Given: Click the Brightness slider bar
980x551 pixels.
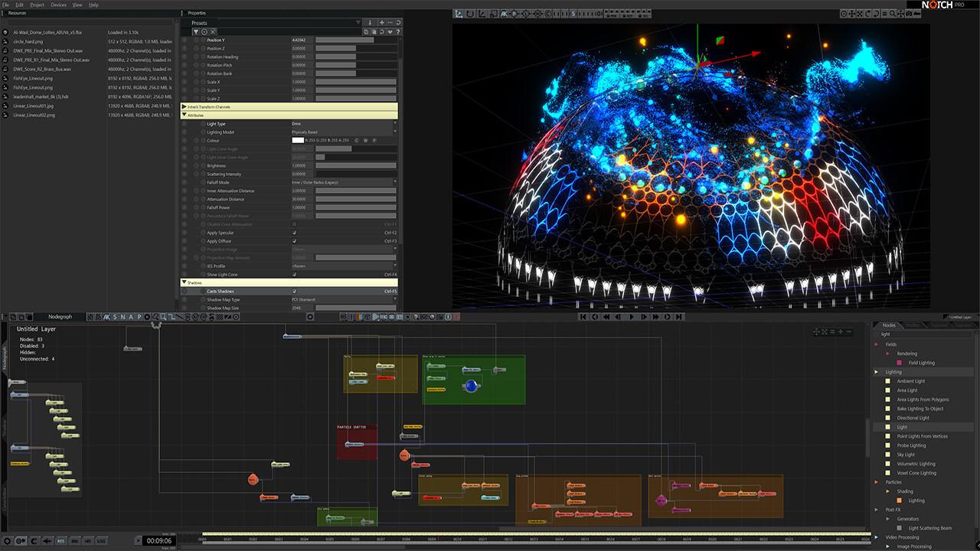Looking at the screenshot, I should point(356,165).
